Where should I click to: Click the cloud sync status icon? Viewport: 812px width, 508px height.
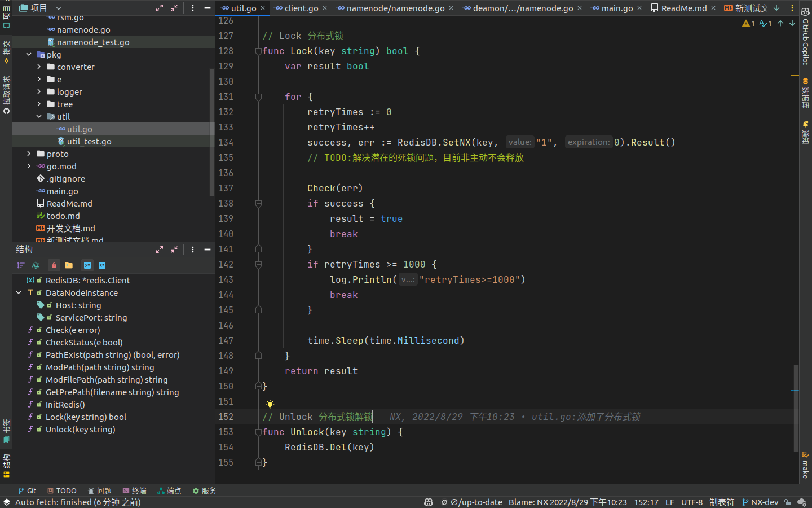[x=802, y=502]
